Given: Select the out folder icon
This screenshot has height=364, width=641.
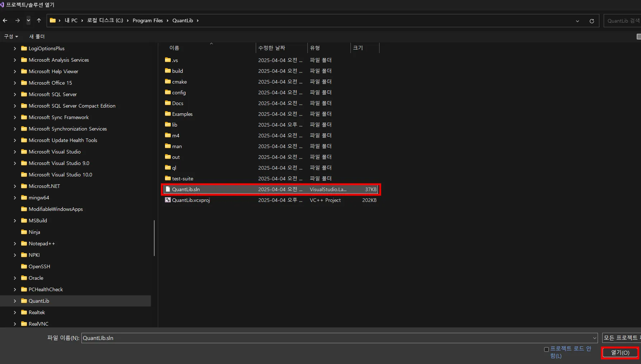Looking at the screenshot, I should 168,157.
